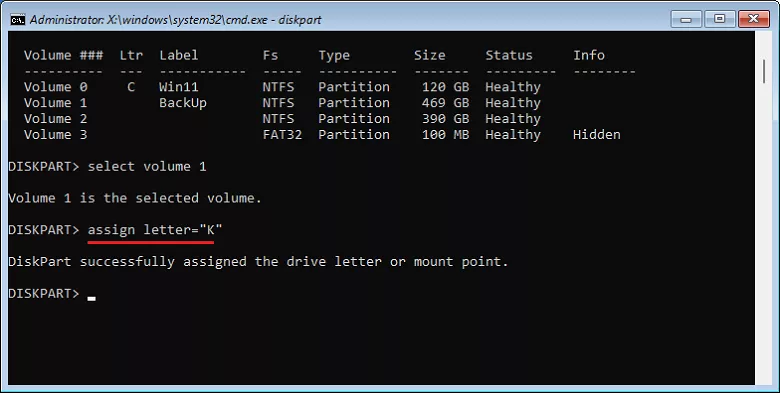
Task: Click the 'Type' column header
Action: (x=334, y=56)
